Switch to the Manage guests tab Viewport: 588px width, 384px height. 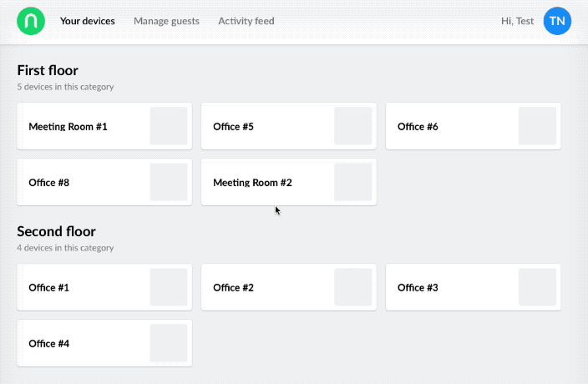click(166, 21)
